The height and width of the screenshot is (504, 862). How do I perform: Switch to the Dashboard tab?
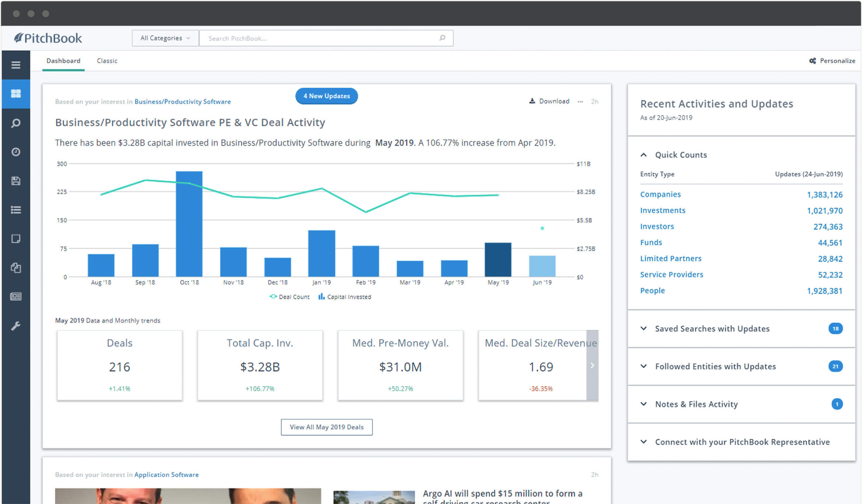(63, 61)
